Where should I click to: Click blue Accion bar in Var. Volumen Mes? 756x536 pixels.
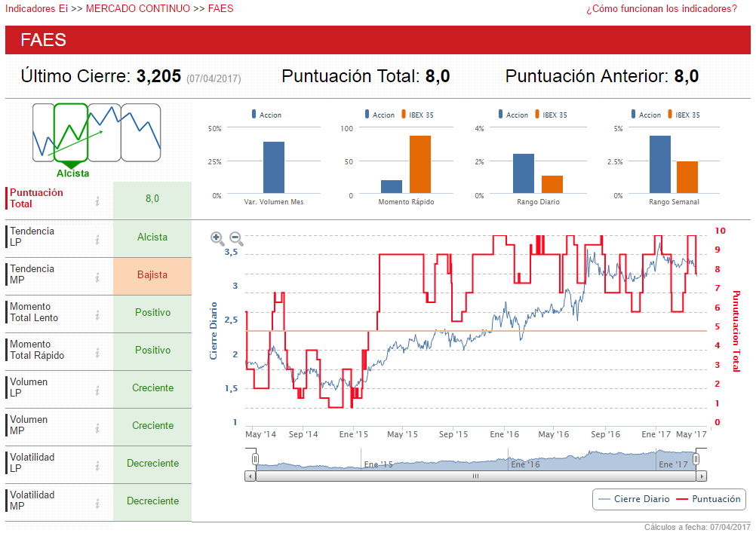(x=273, y=167)
